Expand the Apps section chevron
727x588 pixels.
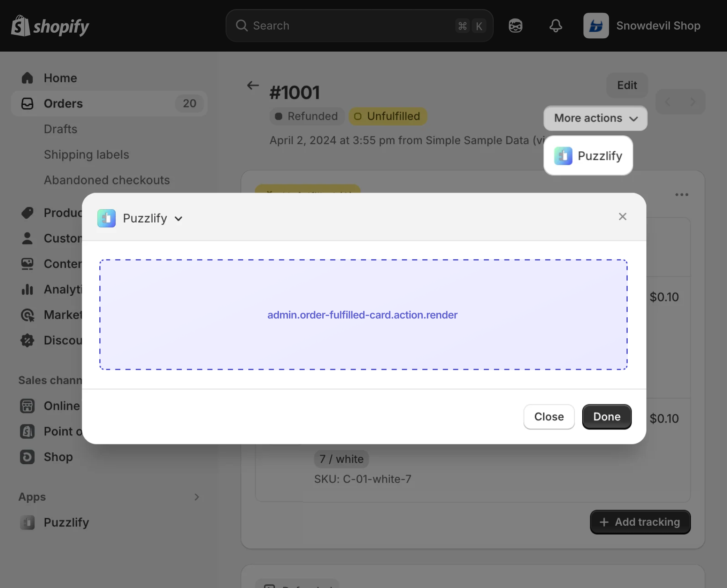[x=197, y=497]
